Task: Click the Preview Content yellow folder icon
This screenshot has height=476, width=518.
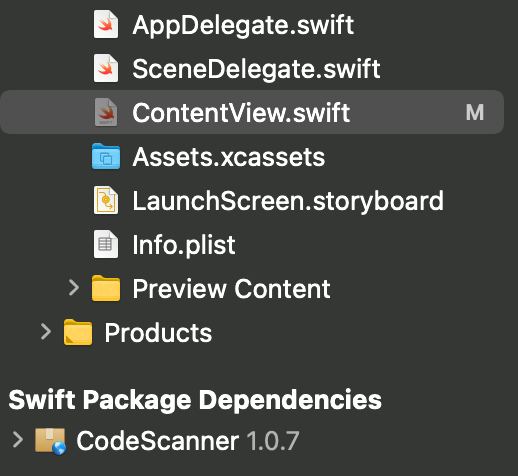Action: (106, 288)
